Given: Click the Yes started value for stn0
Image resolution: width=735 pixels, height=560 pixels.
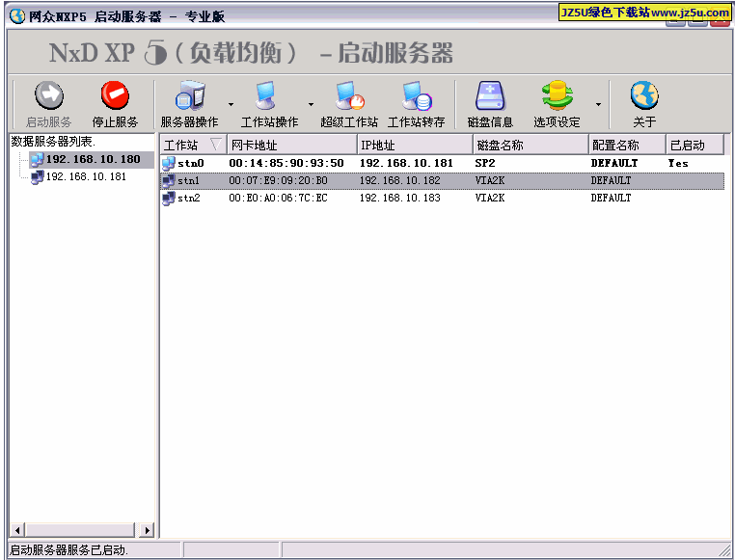Looking at the screenshot, I should 678,164.
